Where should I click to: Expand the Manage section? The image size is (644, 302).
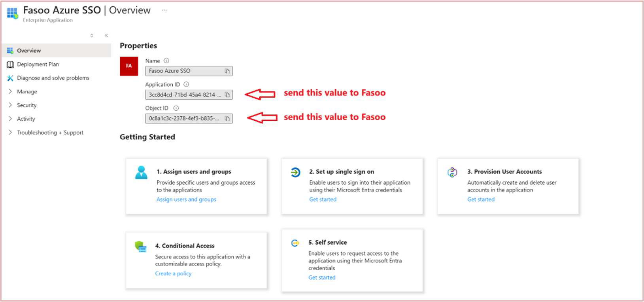coord(10,91)
